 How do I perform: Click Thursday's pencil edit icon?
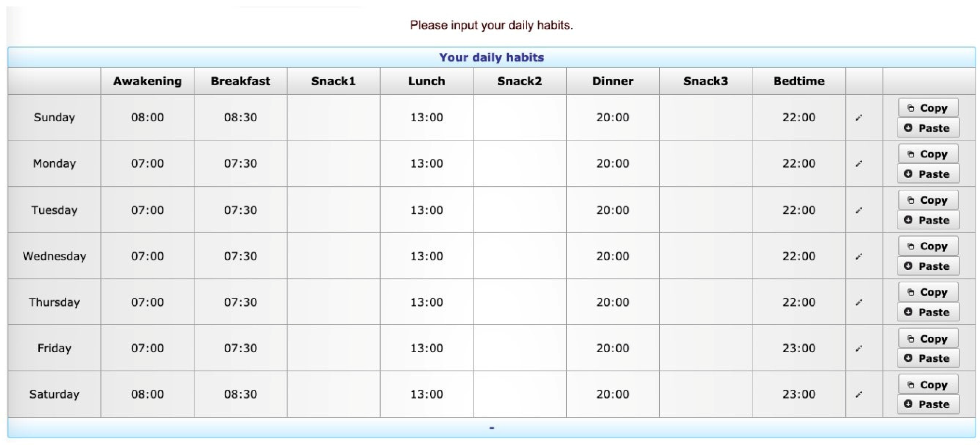click(859, 303)
